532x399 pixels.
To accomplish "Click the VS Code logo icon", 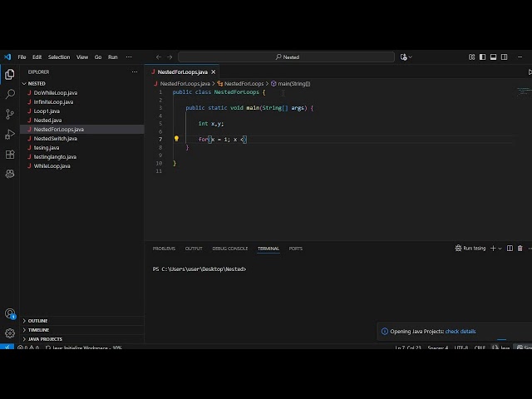I will point(7,57).
